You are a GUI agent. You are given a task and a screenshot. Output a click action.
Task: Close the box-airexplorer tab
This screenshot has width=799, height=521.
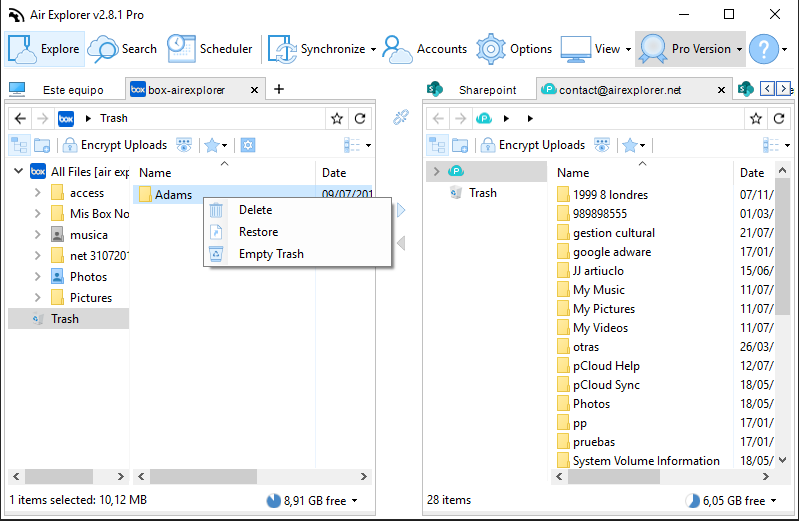[x=254, y=90]
